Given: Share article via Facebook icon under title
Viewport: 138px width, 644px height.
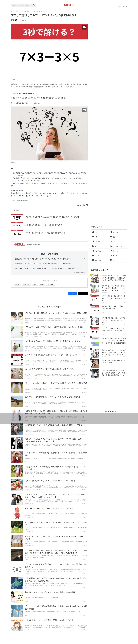Looking at the screenshot, I should point(13,20).
